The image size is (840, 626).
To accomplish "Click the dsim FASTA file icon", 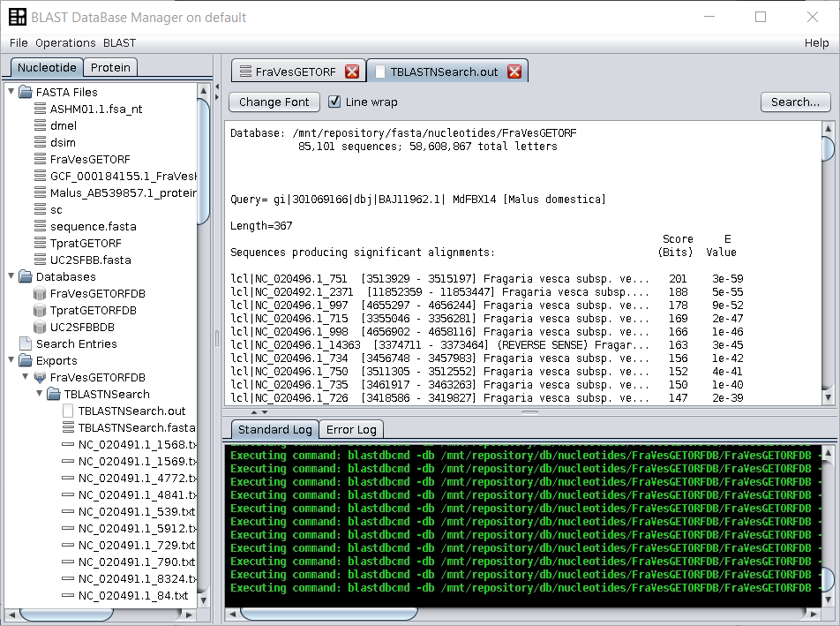I will pos(40,142).
